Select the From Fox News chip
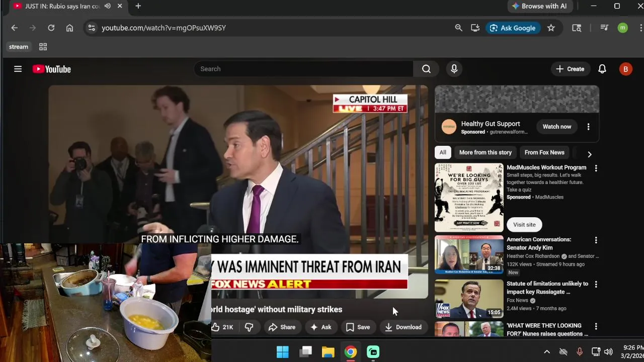Screen dimensions: 644x362 pos(544,152)
